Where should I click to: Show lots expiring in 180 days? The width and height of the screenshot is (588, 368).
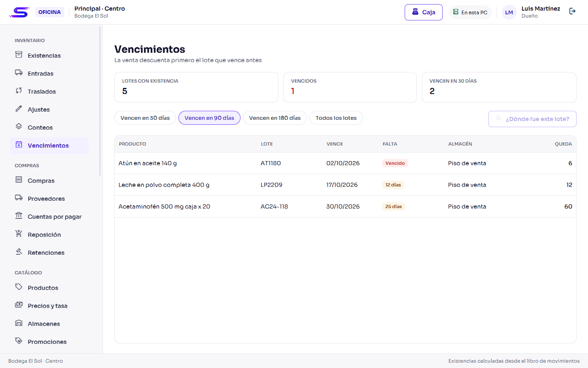(x=275, y=118)
